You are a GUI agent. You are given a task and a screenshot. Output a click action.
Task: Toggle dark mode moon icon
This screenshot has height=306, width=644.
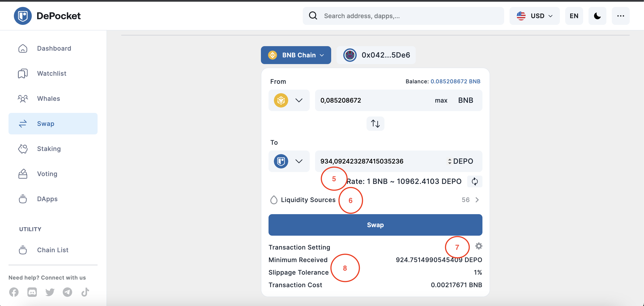click(597, 16)
